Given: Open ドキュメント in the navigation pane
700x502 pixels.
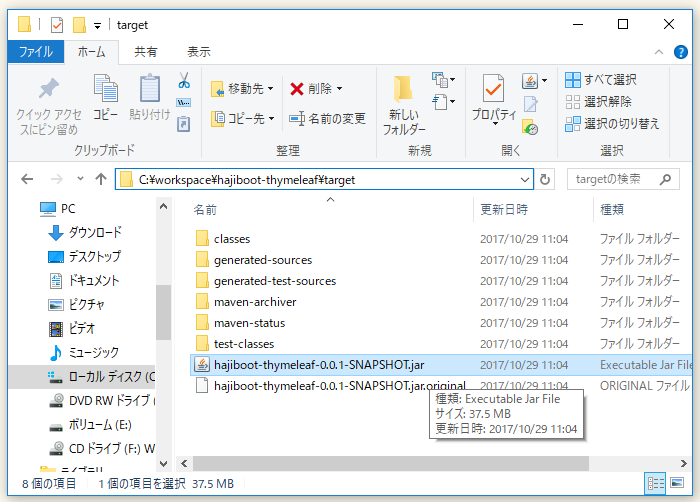Looking at the screenshot, I should (83, 280).
